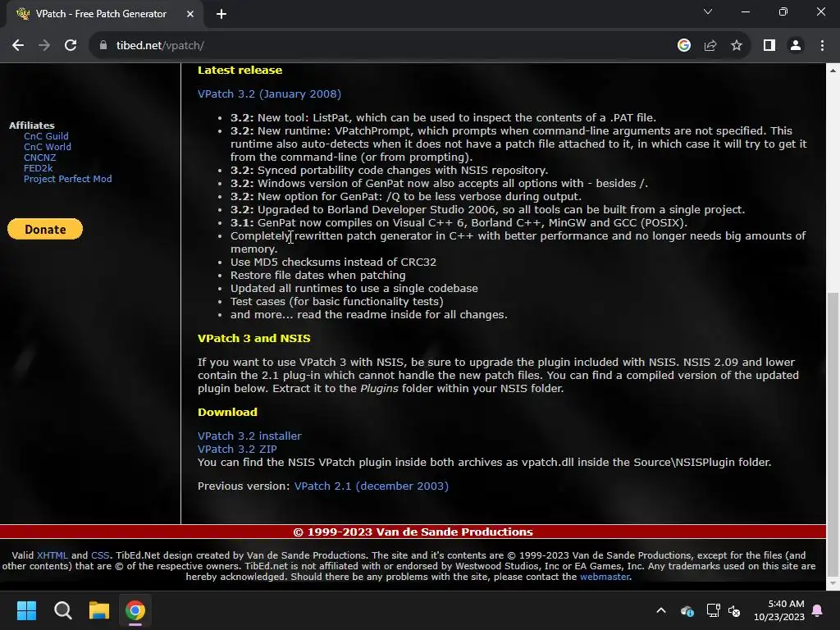Bookmark this page with the star icon
840x630 pixels.
pyautogui.click(x=737, y=46)
